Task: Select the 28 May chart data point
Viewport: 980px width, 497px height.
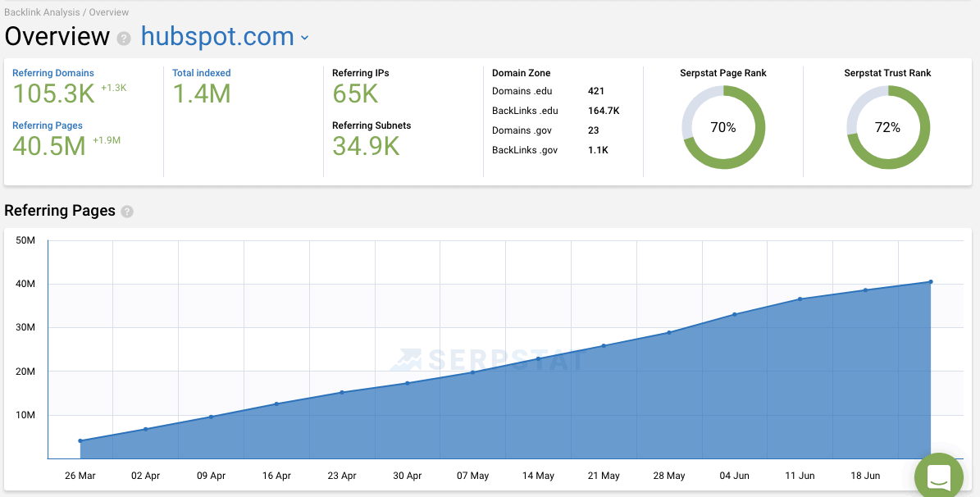Action: [x=669, y=333]
